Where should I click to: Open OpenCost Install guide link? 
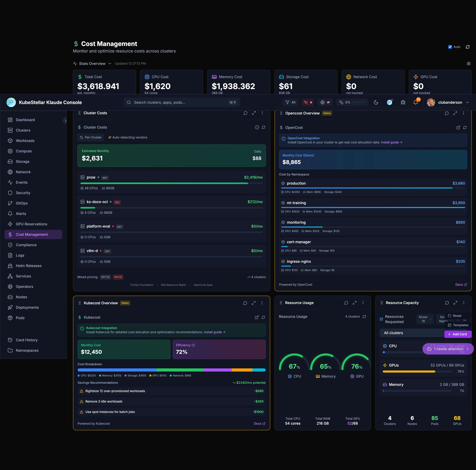pos(391,142)
